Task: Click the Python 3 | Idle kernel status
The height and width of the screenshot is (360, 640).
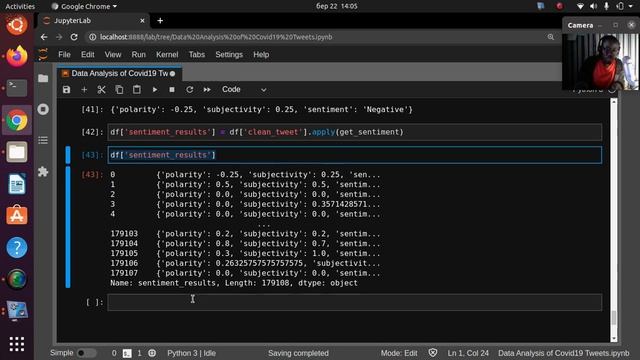Action: tap(191, 353)
